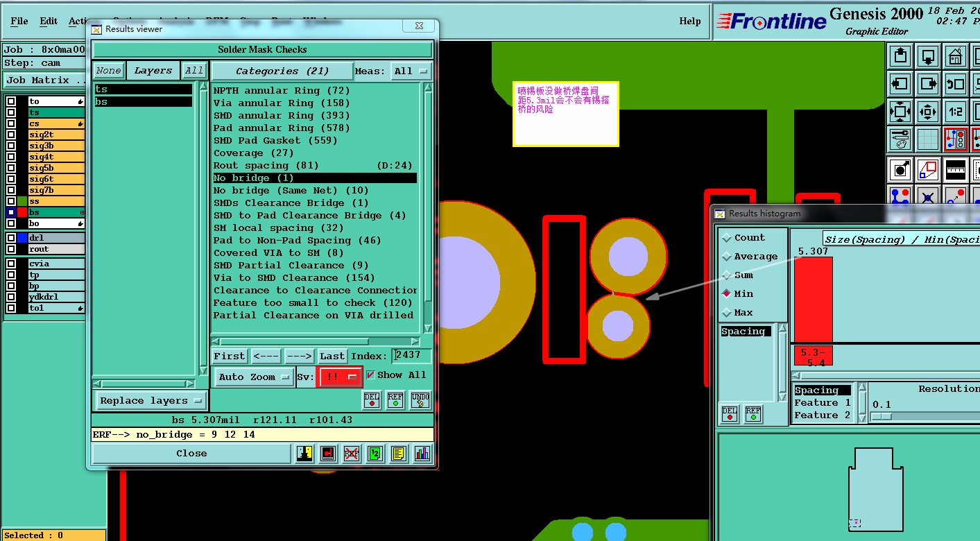Screen dimensions: 980x541
Task: Select the red and blue rectangle zoom-area tool
Action: (x=928, y=169)
